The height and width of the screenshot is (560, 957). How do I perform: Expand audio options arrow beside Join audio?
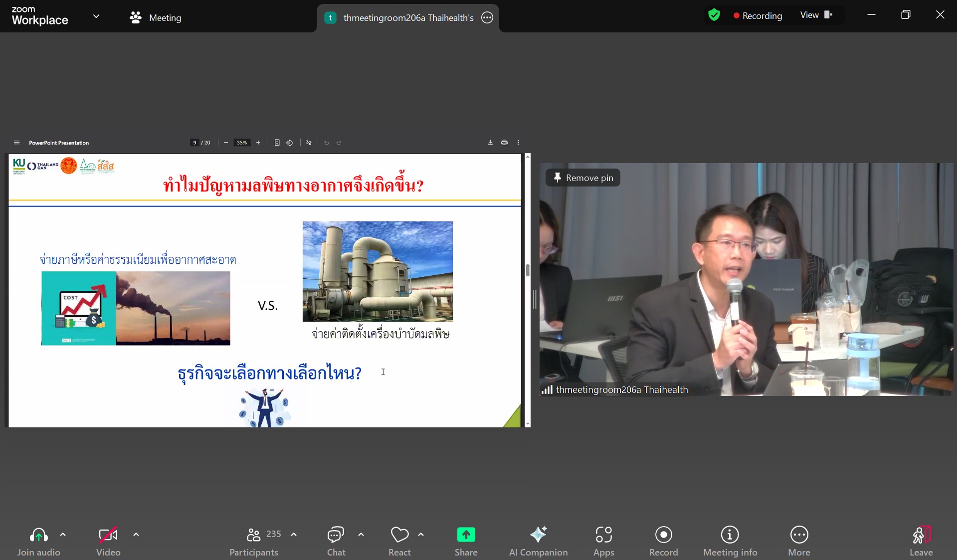click(63, 535)
